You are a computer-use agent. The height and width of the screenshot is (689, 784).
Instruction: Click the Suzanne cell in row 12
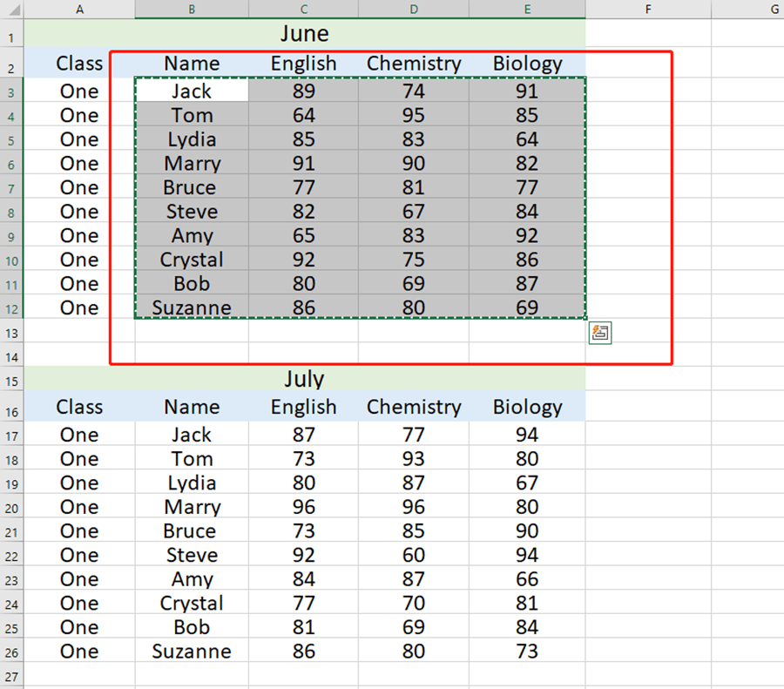tap(192, 307)
